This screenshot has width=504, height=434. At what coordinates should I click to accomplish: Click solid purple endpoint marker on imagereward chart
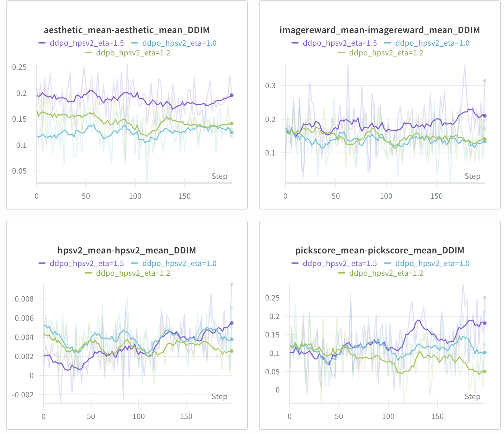tap(484, 116)
